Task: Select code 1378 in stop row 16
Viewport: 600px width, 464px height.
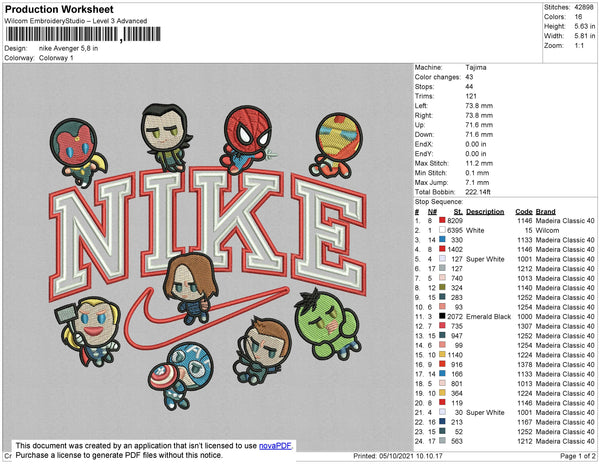Action: [x=525, y=365]
